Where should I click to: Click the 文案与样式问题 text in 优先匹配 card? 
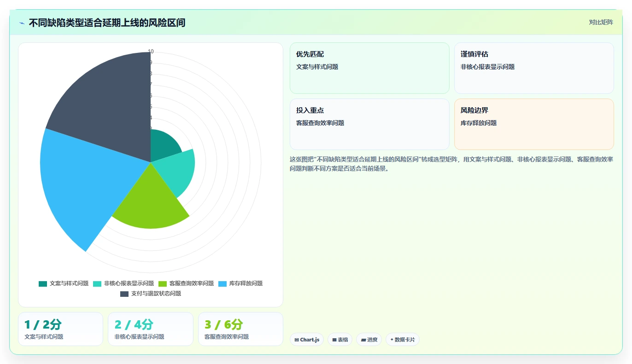click(317, 67)
